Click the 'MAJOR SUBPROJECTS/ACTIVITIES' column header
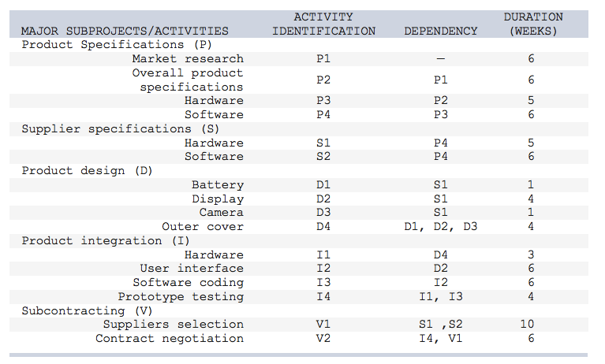The height and width of the screenshot is (364, 605). [125, 31]
